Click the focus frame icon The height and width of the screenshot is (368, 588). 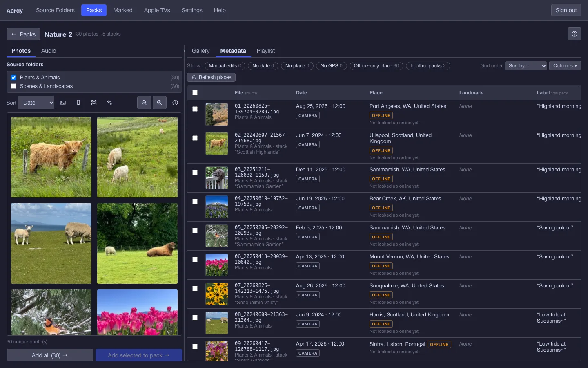pos(94,103)
